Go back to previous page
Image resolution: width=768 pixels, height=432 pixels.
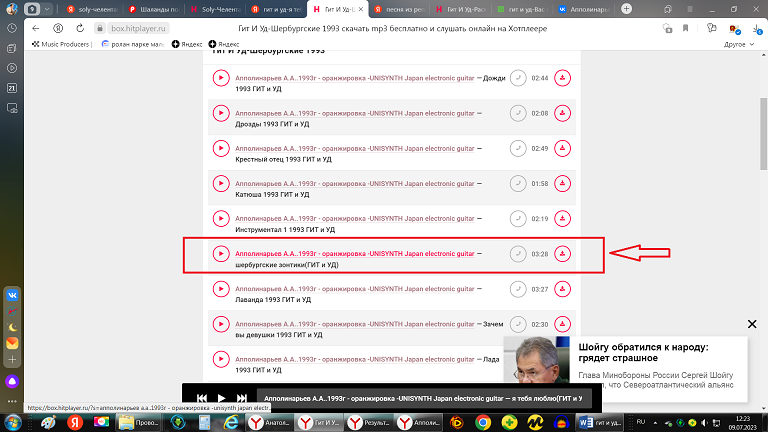(x=36, y=28)
